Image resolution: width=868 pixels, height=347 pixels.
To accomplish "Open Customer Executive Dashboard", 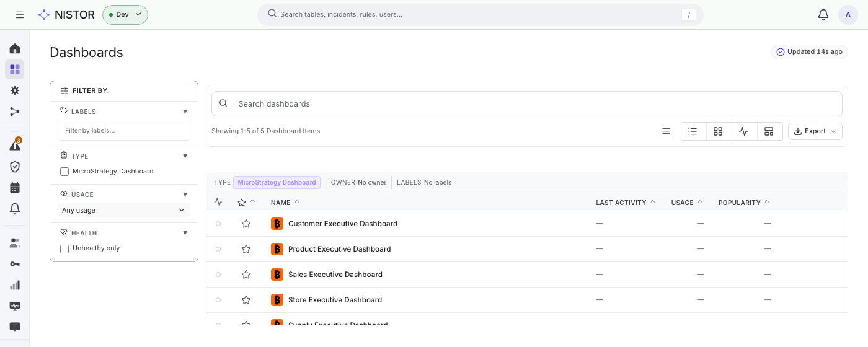I will coord(343,224).
